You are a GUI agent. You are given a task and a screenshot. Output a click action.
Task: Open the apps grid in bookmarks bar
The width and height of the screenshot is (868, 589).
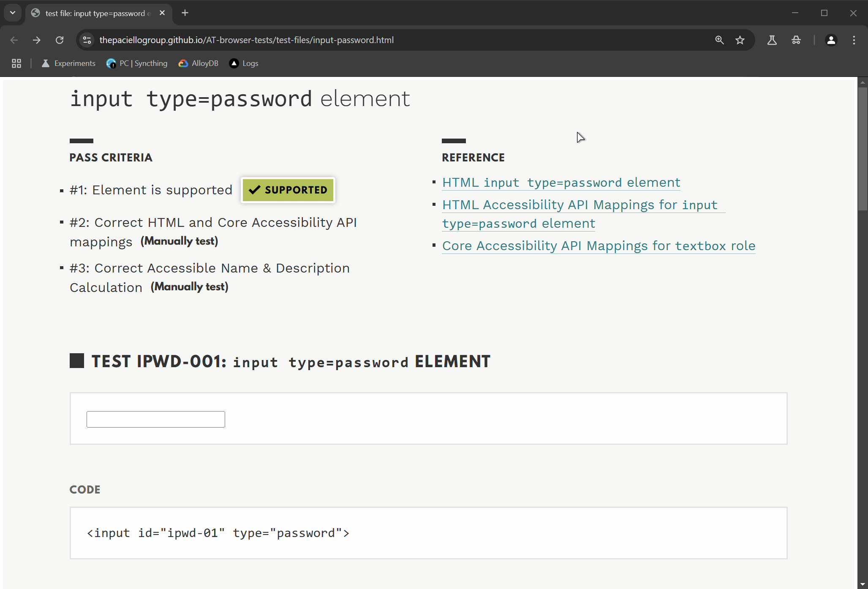pyautogui.click(x=16, y=63)
